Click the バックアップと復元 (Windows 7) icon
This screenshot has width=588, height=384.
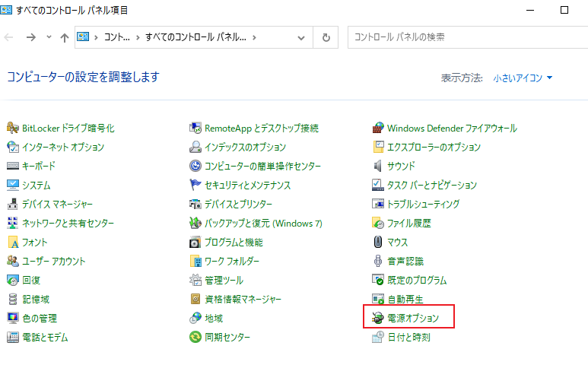195,223
